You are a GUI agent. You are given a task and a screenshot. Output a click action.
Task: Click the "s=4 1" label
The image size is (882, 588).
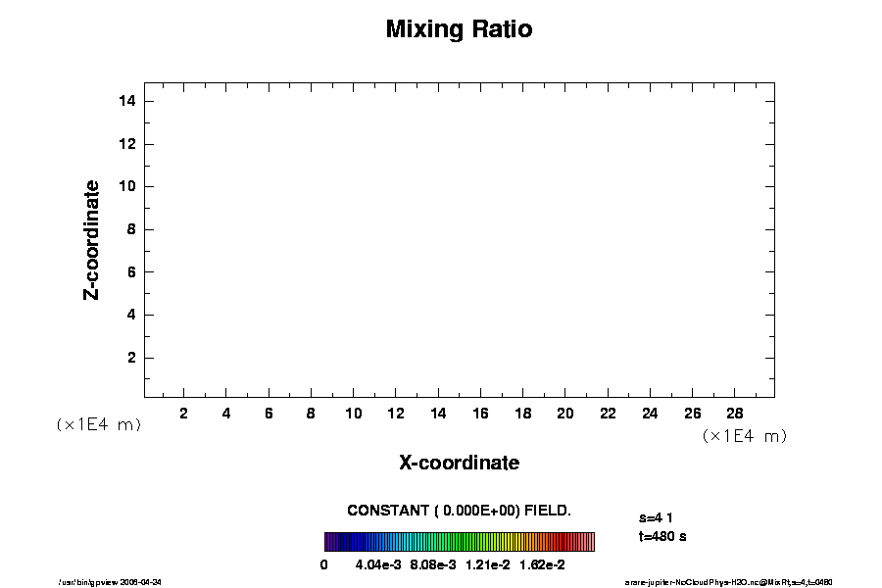coord(655,516)
